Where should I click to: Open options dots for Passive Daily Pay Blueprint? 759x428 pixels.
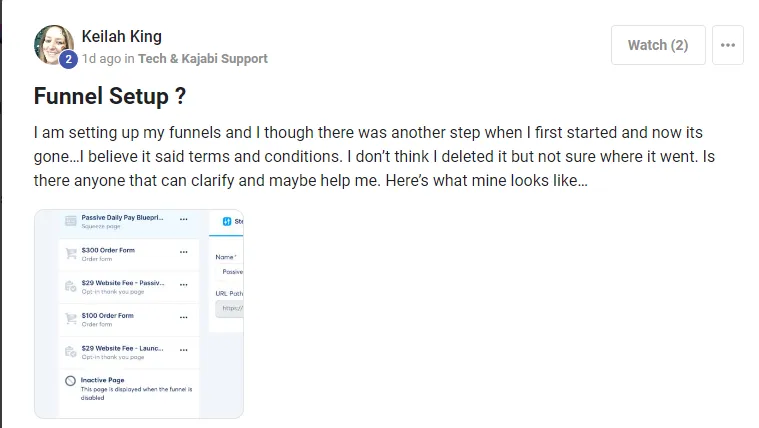[183, 219]
